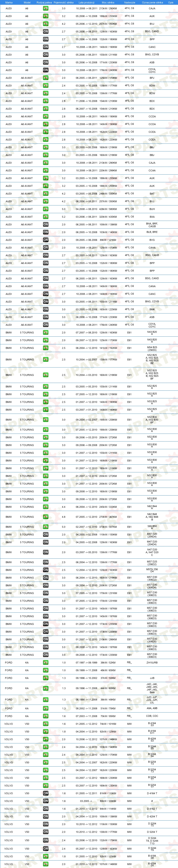Click the Model column header
The width and height of the screenshot is (178, 868).
[x=27, y=2]
